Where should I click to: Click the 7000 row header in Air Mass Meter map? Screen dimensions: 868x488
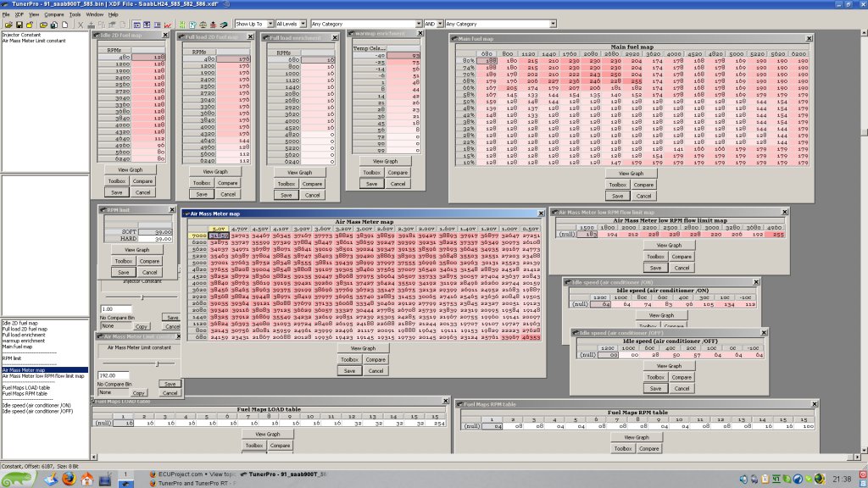point(198,236)
